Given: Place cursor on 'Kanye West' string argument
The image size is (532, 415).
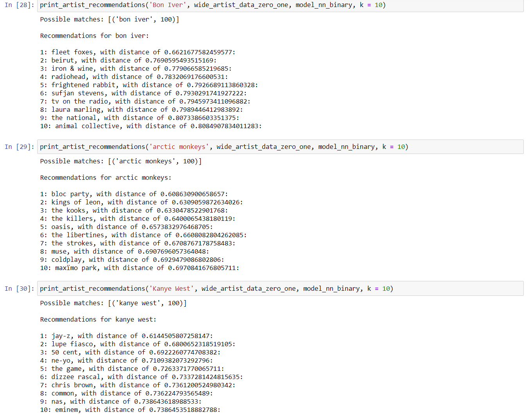Looking at the screenshot, I should (171, 289).
